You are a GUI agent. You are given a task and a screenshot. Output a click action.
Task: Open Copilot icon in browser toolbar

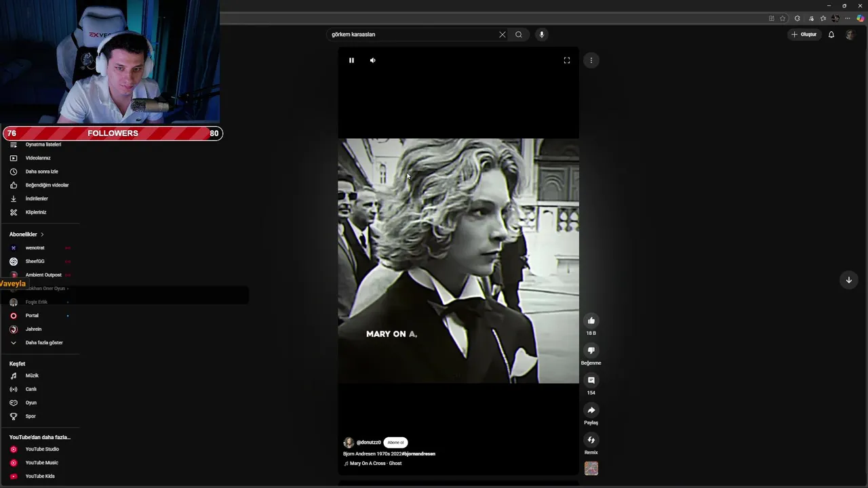pyautogui.click(x=860, y=18)
